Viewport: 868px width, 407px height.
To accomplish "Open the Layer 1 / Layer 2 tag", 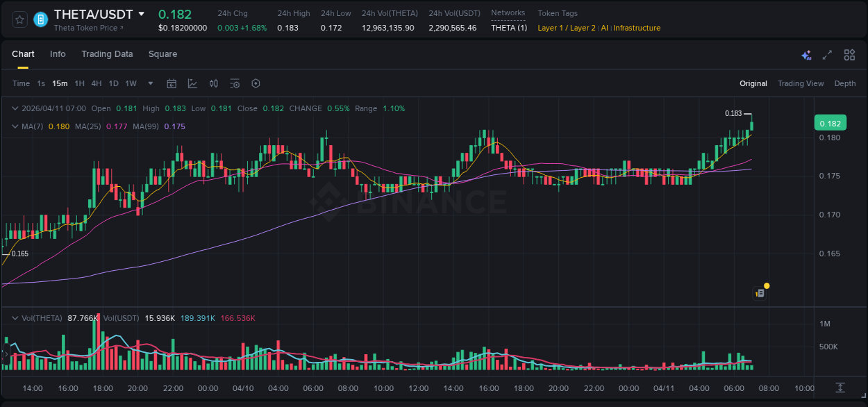I will [567, 28].
